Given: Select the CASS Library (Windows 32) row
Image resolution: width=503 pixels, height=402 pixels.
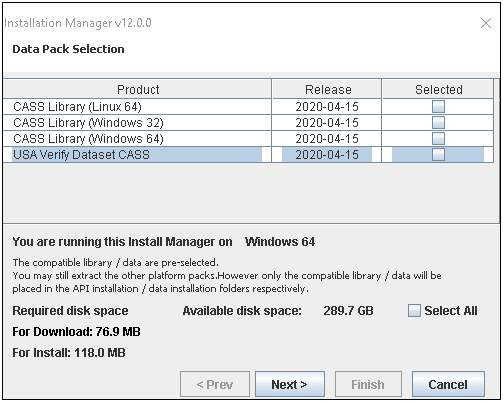Looking at the screenshot, I should [x=248, y=123].
